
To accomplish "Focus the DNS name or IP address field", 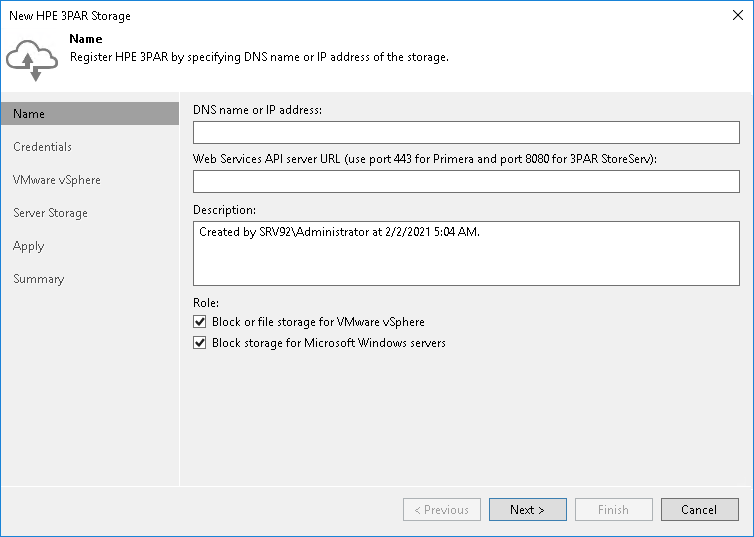I will point(466,133).
